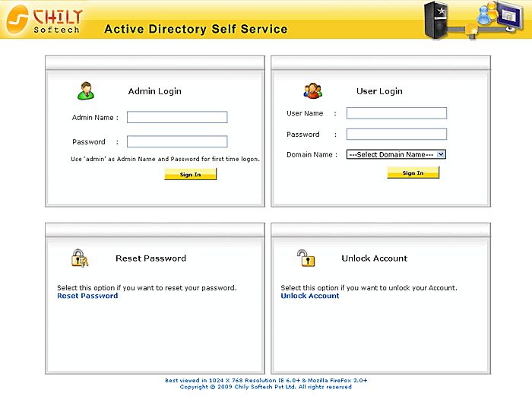This screenshot has height=396, width=532.
Task: Open the Select Domain Name dropdown
Action: [x=396, y=154]
